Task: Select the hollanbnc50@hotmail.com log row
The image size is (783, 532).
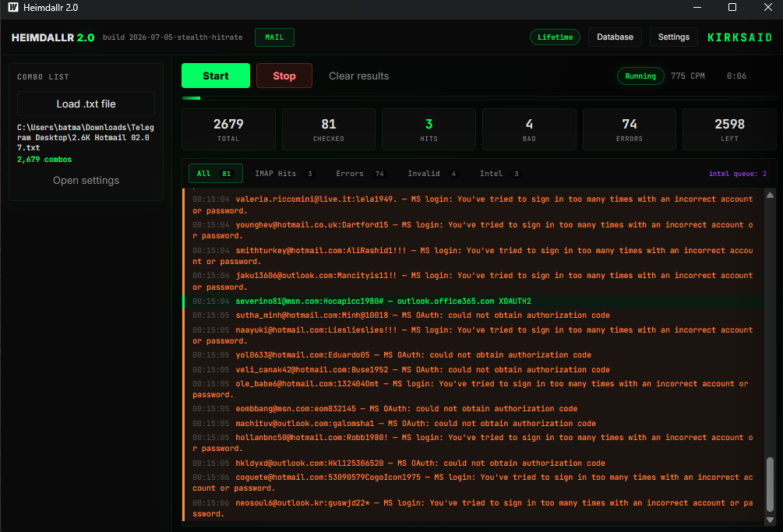Action: click(474, 443)
